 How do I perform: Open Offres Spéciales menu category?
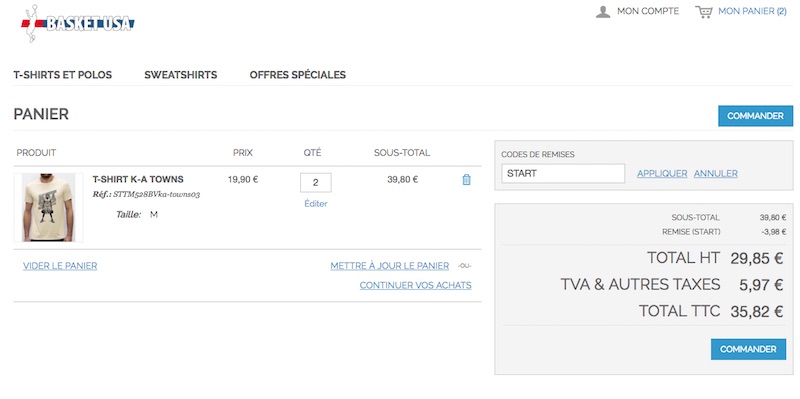297,75
